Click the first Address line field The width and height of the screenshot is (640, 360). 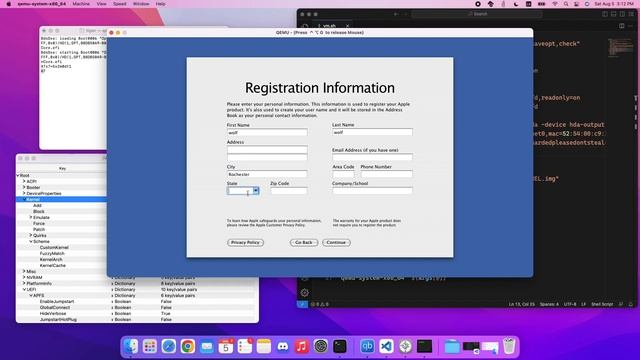click(x=267, y=149)
